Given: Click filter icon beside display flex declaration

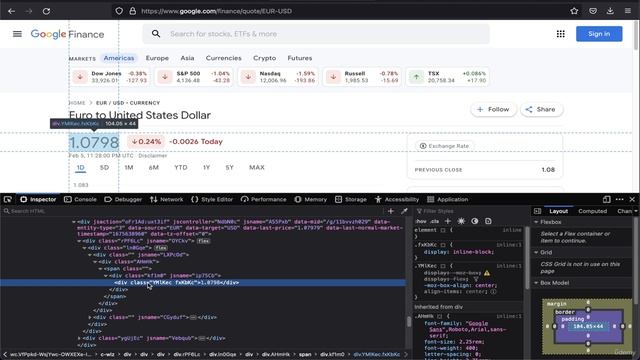Looking at the screenshot, I should point(476,279).
